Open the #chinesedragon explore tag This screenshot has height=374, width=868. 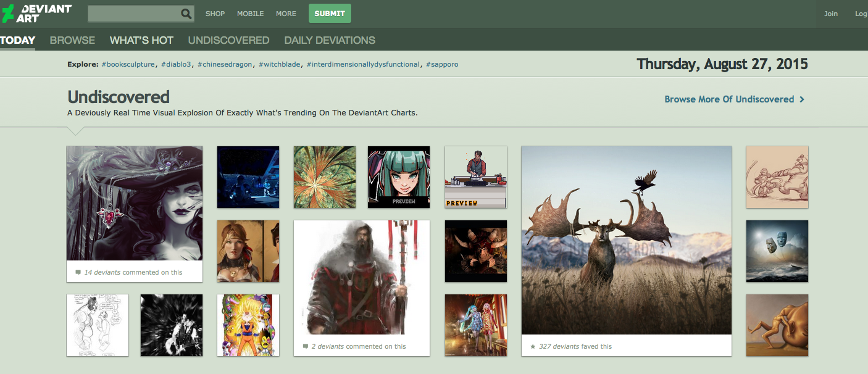(x=225, y=64)
